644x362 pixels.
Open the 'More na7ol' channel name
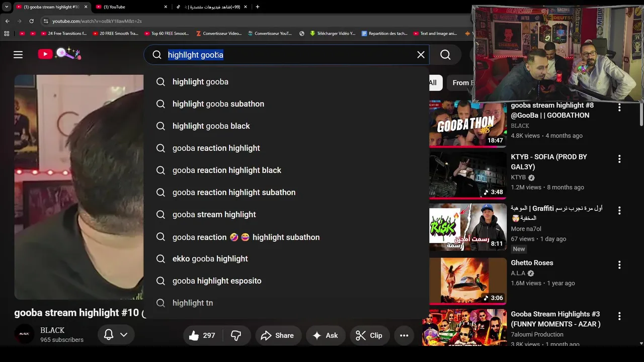526,229
